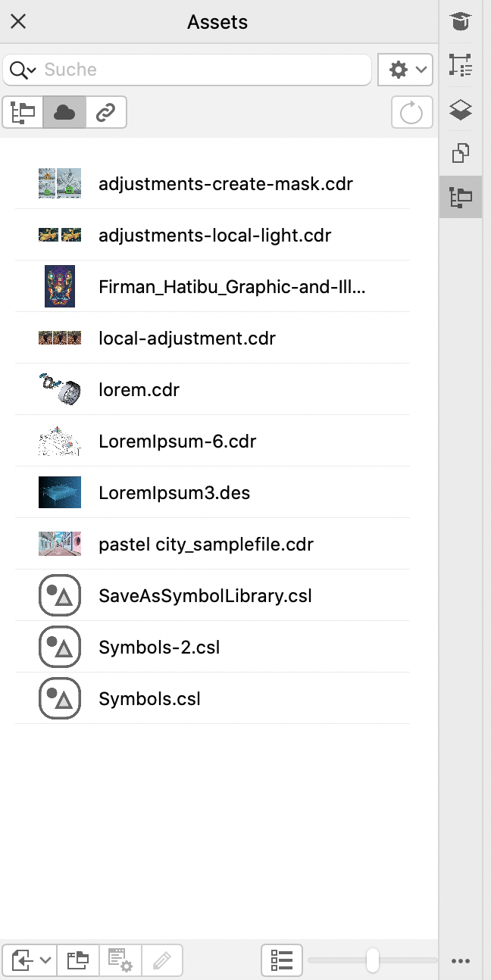
Task: Switch to list view button
Action: pos(281,961)
